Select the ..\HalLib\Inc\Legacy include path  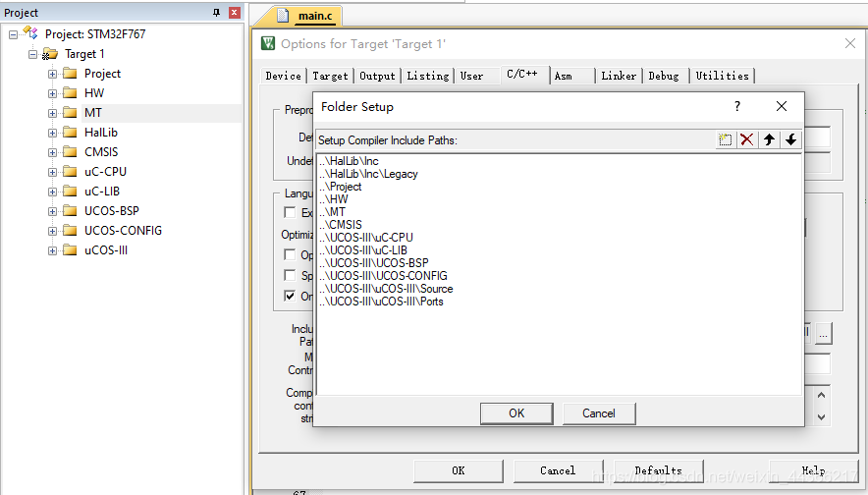pyautogui.click(x=368, y=174)
